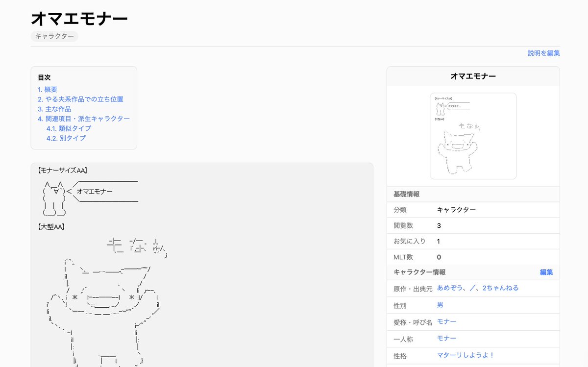
Task: Open table of contents item 1. 概要
Action: [48, 89]
